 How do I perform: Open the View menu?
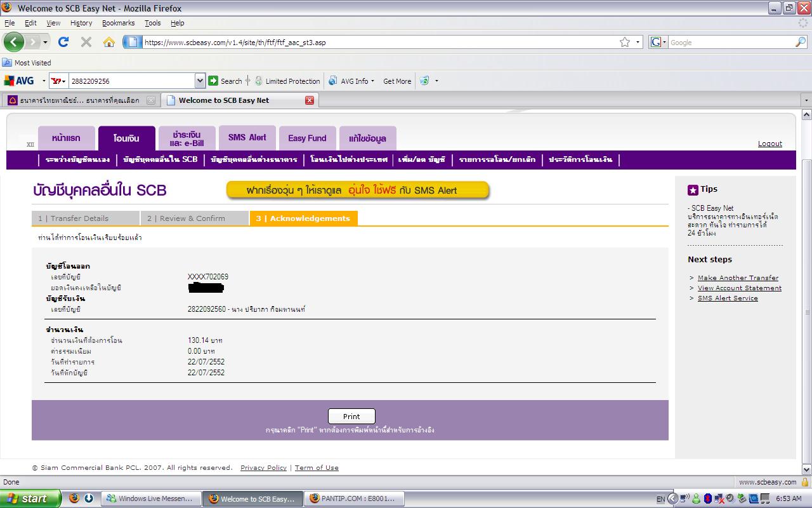point(53,23)
